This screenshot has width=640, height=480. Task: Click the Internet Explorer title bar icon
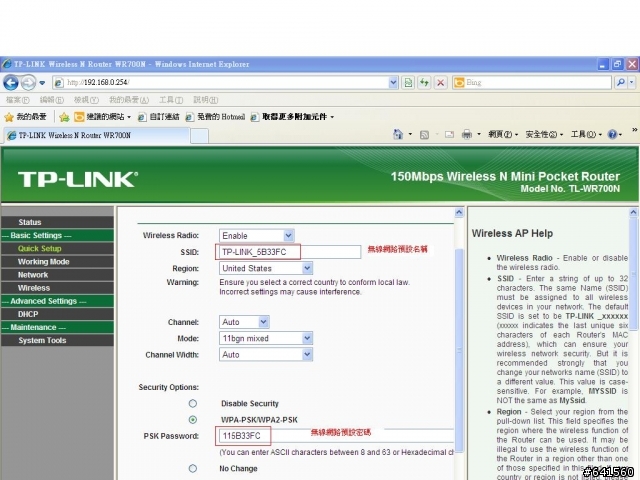pos(7,64)
